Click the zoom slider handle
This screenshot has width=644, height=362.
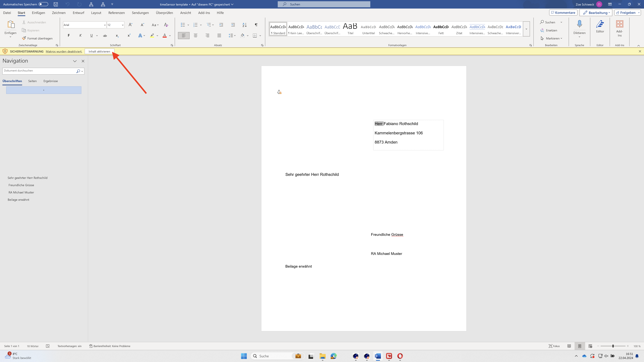pyautogui.click(x=613, y=346)
